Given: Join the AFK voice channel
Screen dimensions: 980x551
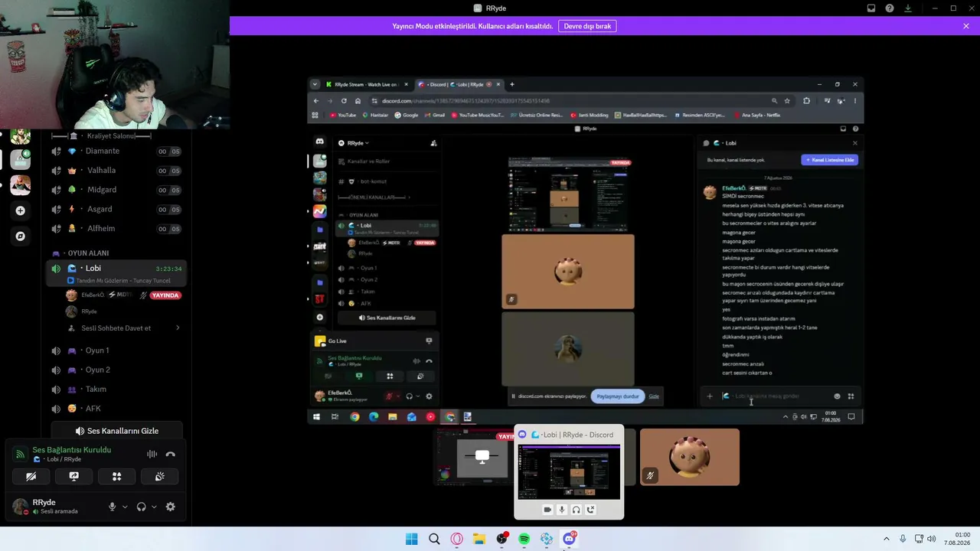Looking at the screenshot, I should click(116, 409).
